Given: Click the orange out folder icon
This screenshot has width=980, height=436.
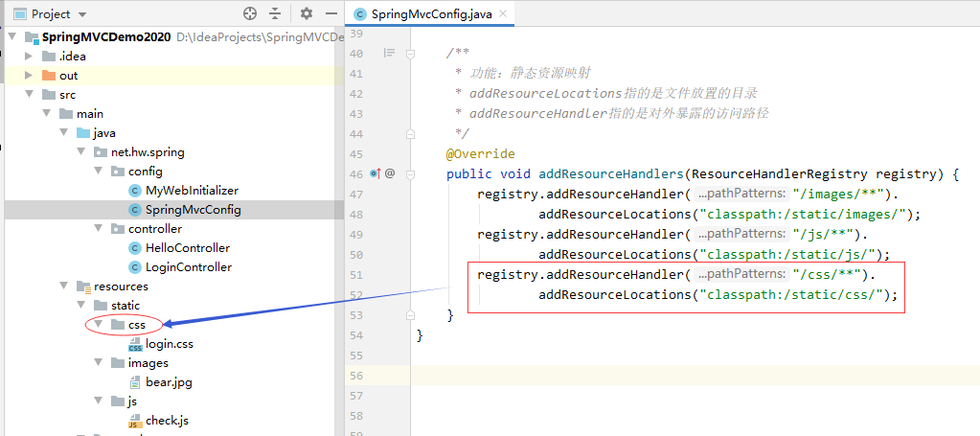Looking at the screenshot, I should pyautogui.click(x=48, y=76).
